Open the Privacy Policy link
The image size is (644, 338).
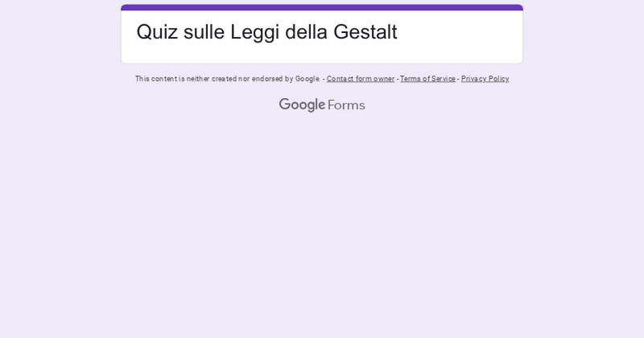(485, 79)
